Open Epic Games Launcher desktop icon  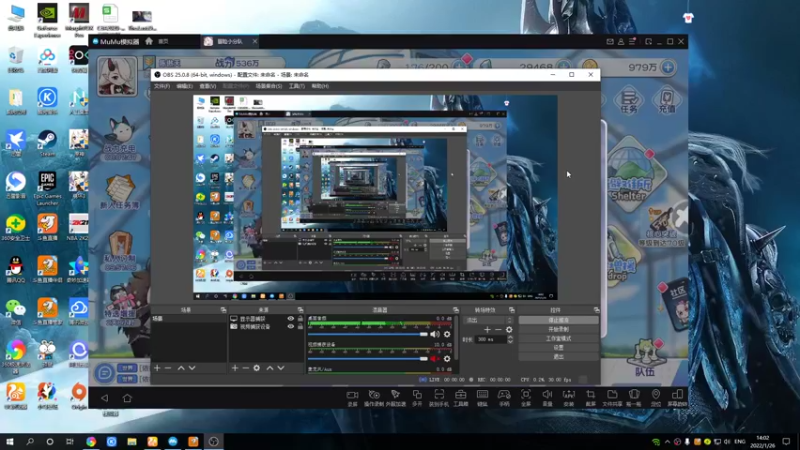47,188
